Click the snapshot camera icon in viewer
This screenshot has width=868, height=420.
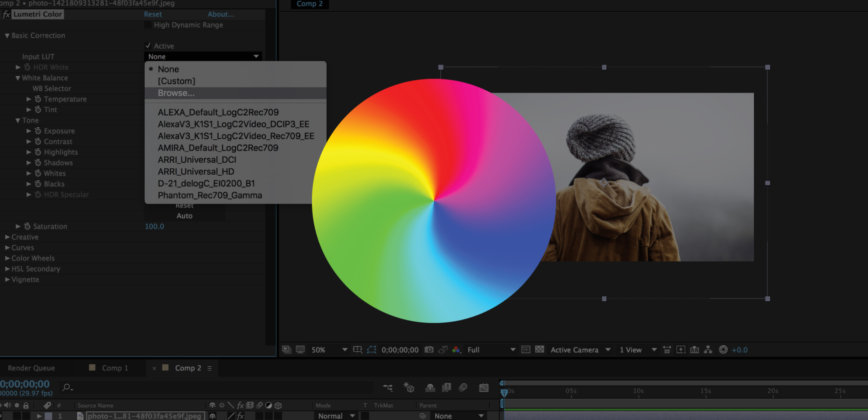coord(429,349)
